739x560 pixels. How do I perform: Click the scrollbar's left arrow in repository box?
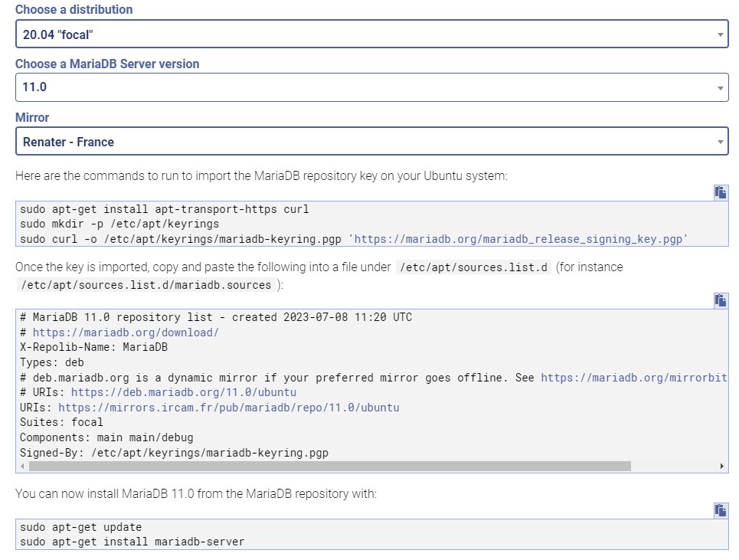(x=22, y=466)
